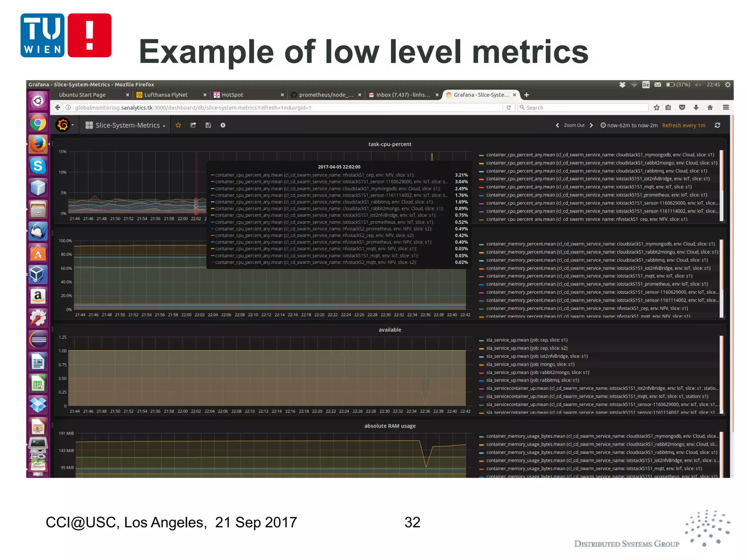747x560 pixels.
Task: Click the dashboard refresh icon
Action: tap(717, 125)
